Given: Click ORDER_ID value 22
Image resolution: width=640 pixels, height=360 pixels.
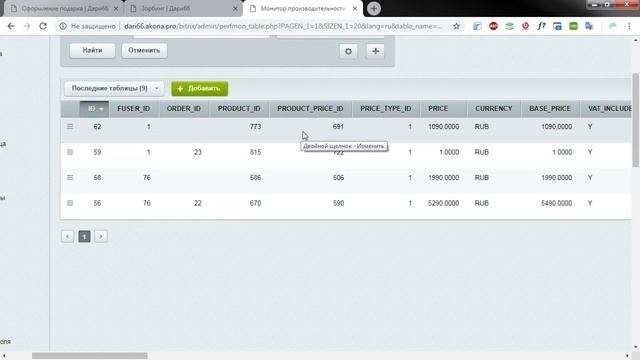Looking at the screenshot, I should 198,203.
